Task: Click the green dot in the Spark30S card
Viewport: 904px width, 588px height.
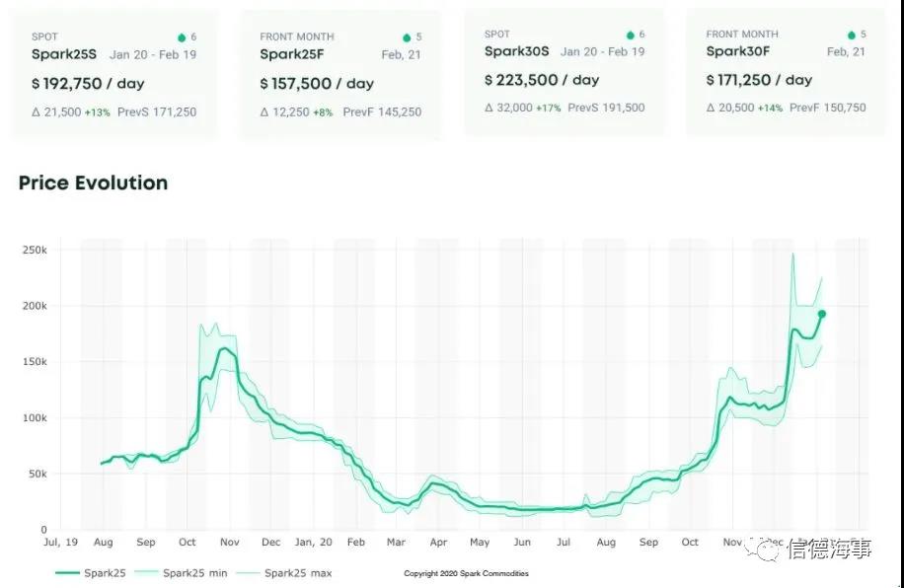Action: (630, 36)
